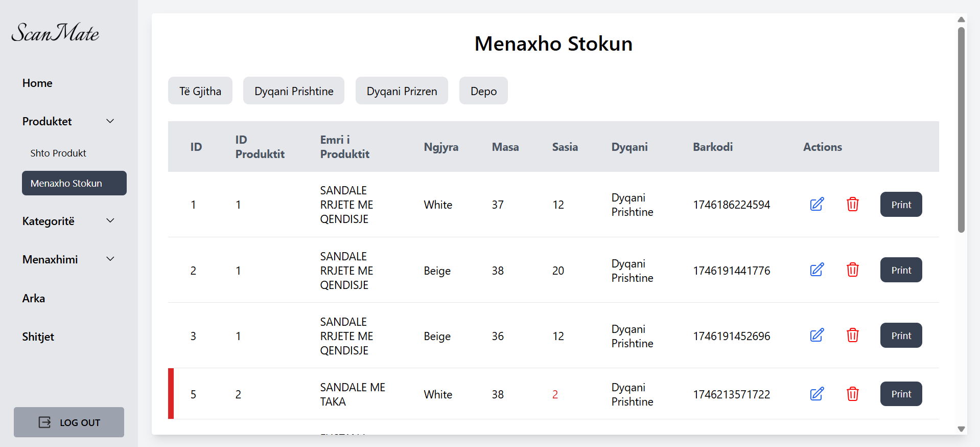Filter stock by Dyqani Prishtine
Screen dimensions: 980x447
click(293, 91)
